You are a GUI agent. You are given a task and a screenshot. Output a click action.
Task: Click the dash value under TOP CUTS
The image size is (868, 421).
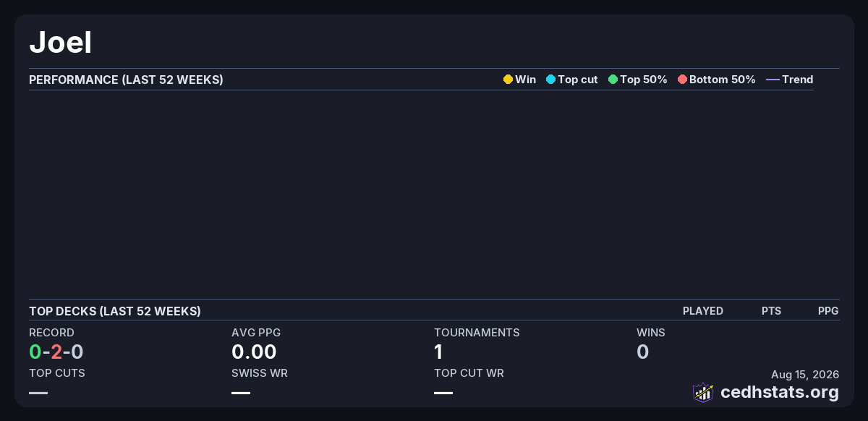38,393
